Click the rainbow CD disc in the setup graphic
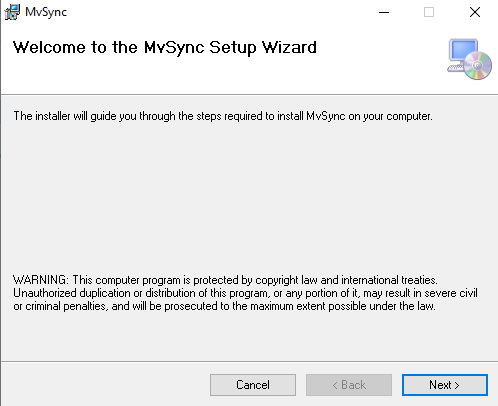This screenshot has height=406, width=498. tap(478, 66)
